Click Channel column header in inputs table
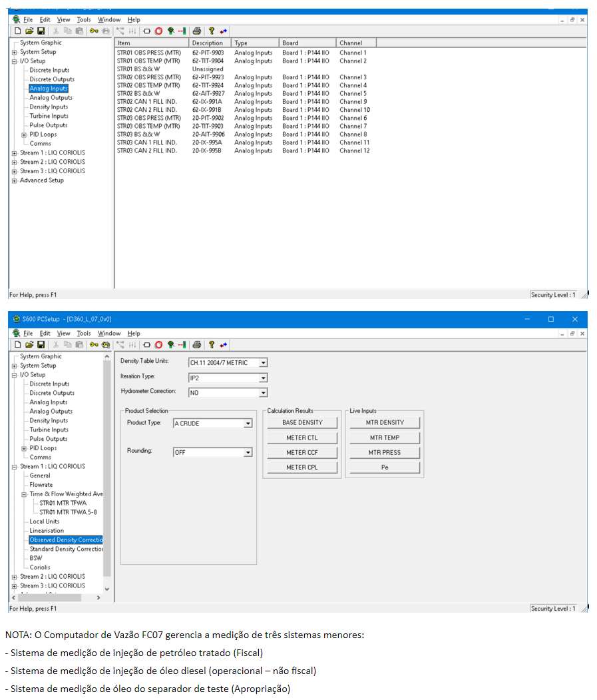Screen dimensions: 597x700 pos(356,43)
